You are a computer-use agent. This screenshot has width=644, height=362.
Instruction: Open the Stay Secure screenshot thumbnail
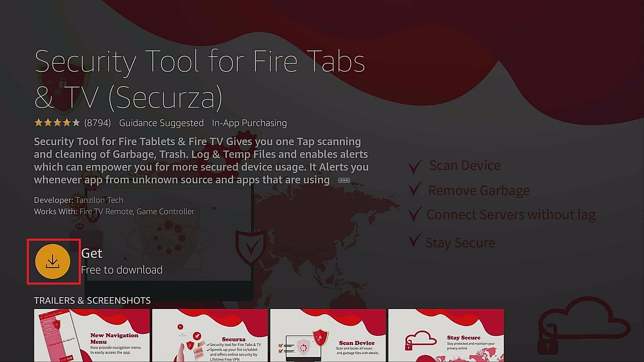pyautogui.click(x=446, y=335)
